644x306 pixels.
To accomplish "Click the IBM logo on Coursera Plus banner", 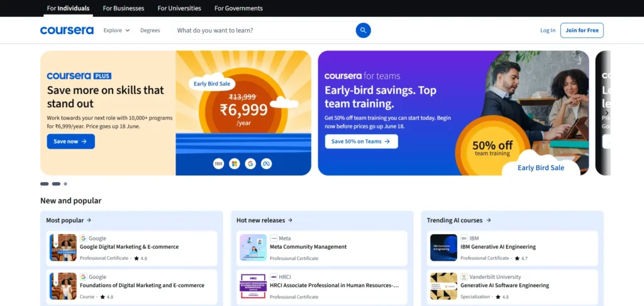I will [x=218, y=164].
